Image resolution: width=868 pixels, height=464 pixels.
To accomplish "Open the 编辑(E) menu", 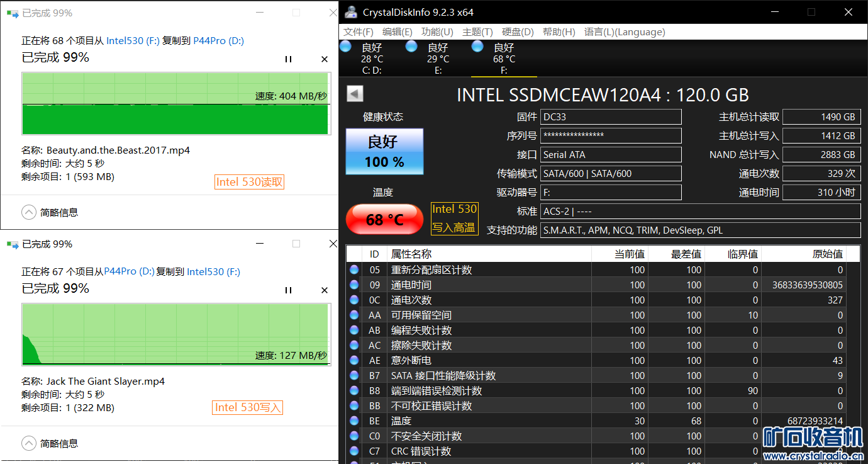I will click(x=398, y=32).
